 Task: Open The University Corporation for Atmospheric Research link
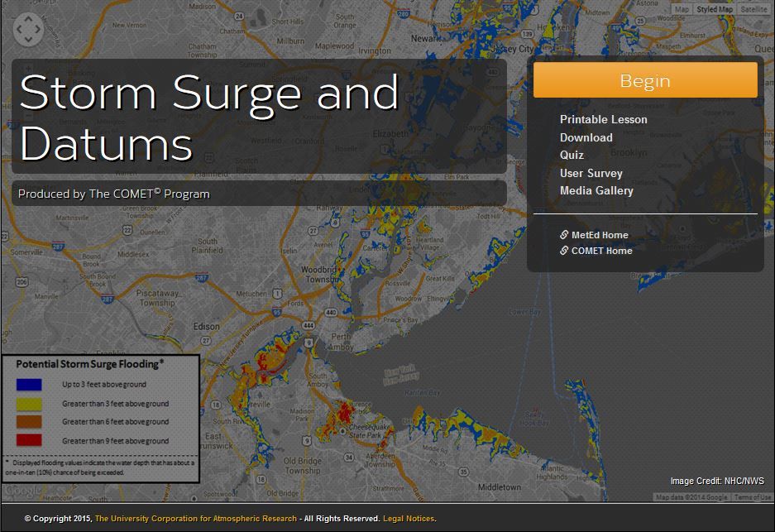pos(196,519)
